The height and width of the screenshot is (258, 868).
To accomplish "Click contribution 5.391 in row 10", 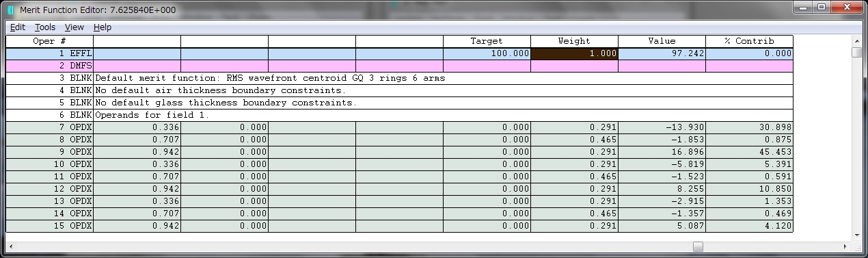I will tap(749, 164).
